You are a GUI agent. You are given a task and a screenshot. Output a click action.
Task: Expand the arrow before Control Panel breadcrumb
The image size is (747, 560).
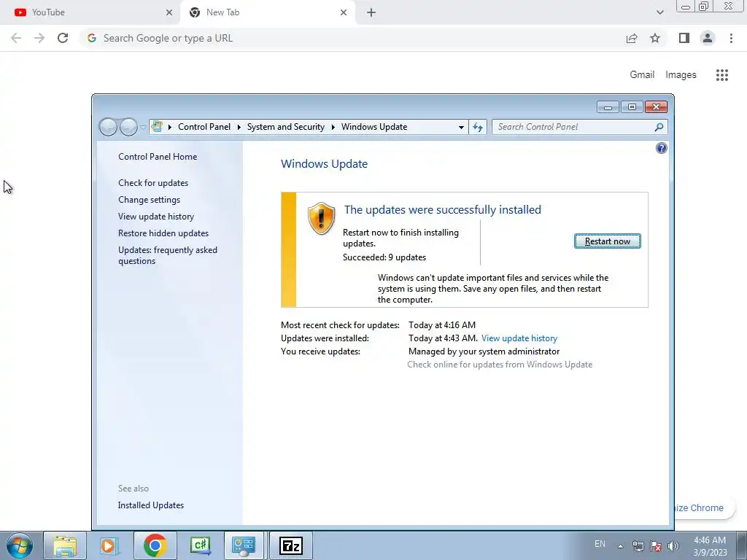169,127
